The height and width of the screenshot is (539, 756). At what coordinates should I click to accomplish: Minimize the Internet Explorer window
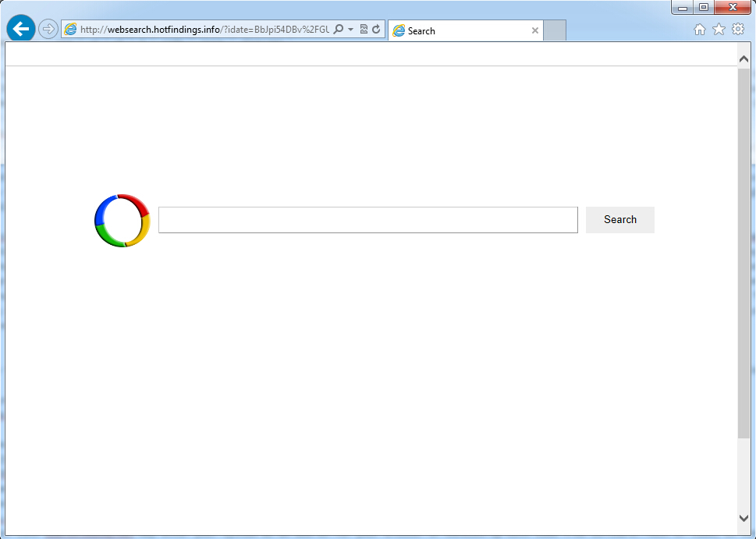pyautogui.click(x=682, y=7)
